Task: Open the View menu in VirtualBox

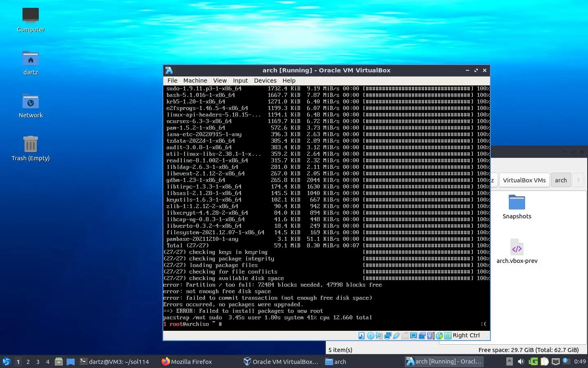Action: 220,81
